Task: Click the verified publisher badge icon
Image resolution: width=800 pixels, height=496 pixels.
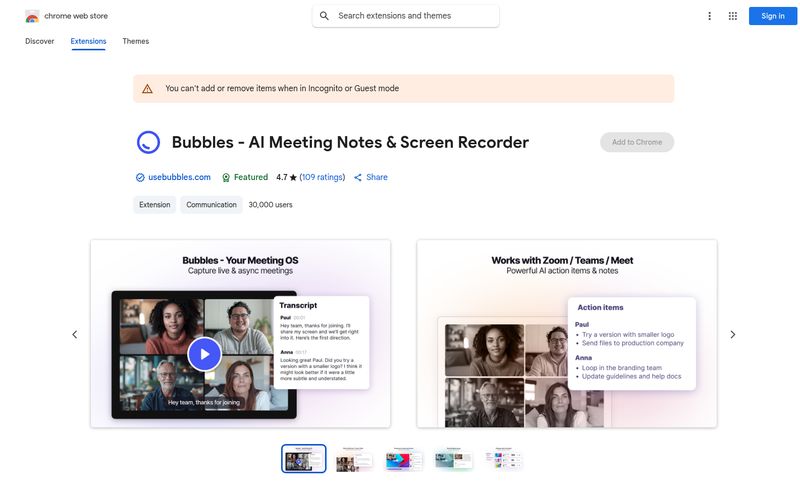Action: click(x=140, y=178)
